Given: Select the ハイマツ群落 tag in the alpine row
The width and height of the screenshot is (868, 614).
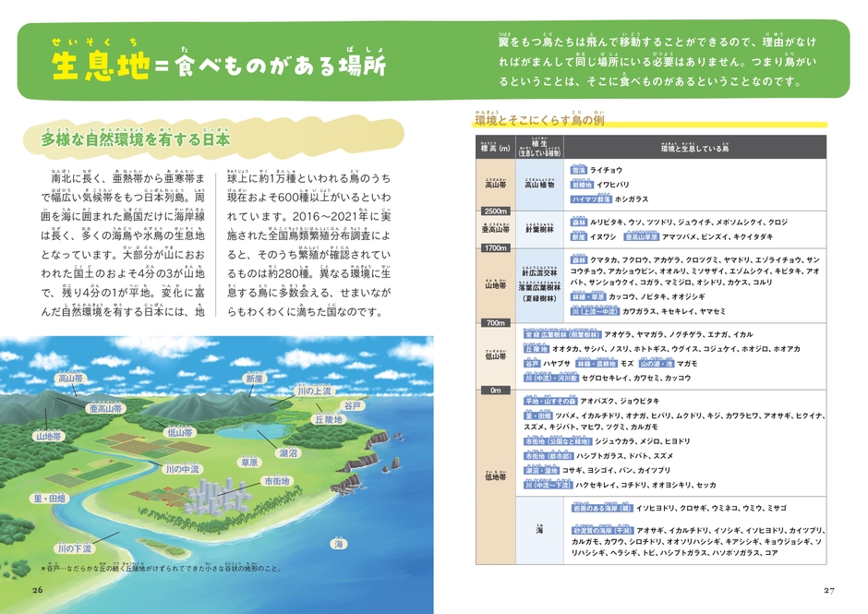Looking at the screenshot, I should coord(591,199).
